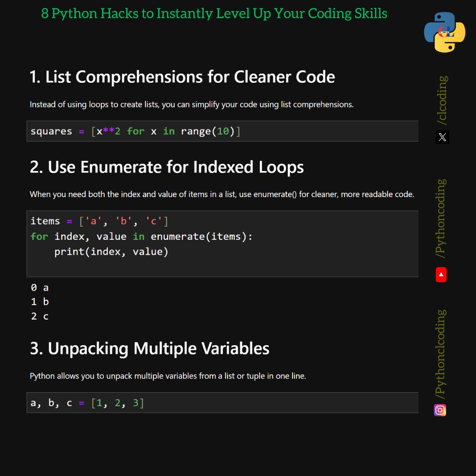
Task: Select the '0 a' output line text
Action: [x=39, y=287]
